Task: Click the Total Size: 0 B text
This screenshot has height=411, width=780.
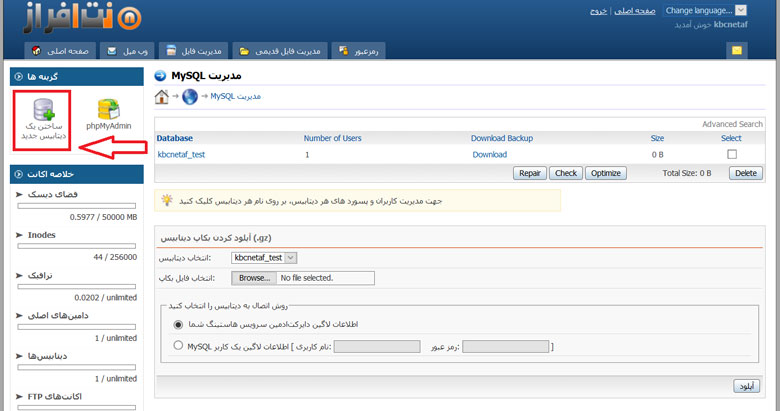Action: (x=686, y=173)
